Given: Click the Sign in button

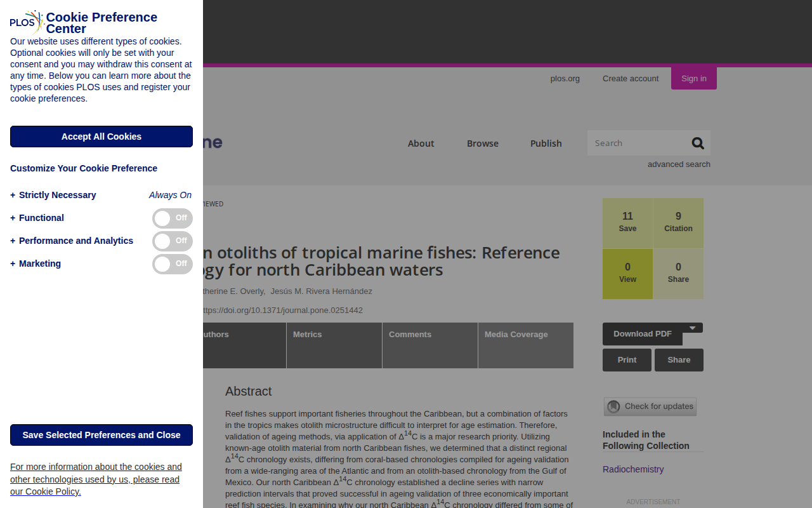Looking at the screenshot, I should [x=694, y=78].
